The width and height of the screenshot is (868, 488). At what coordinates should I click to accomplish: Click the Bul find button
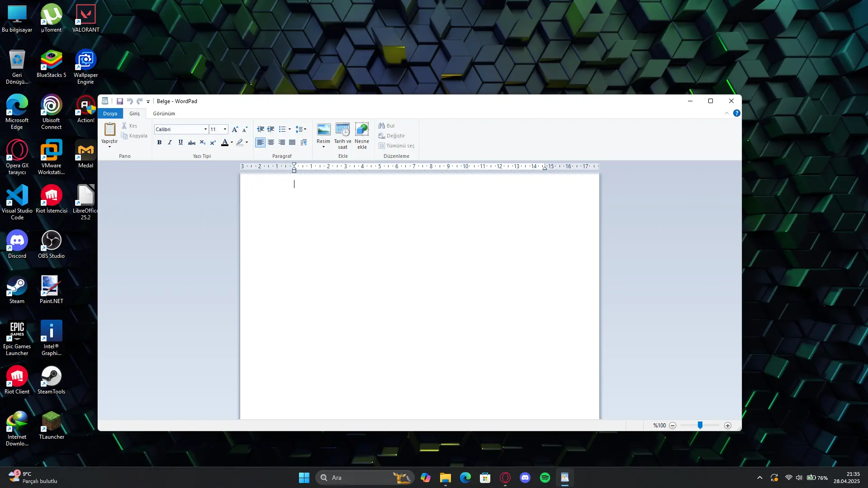387,126
